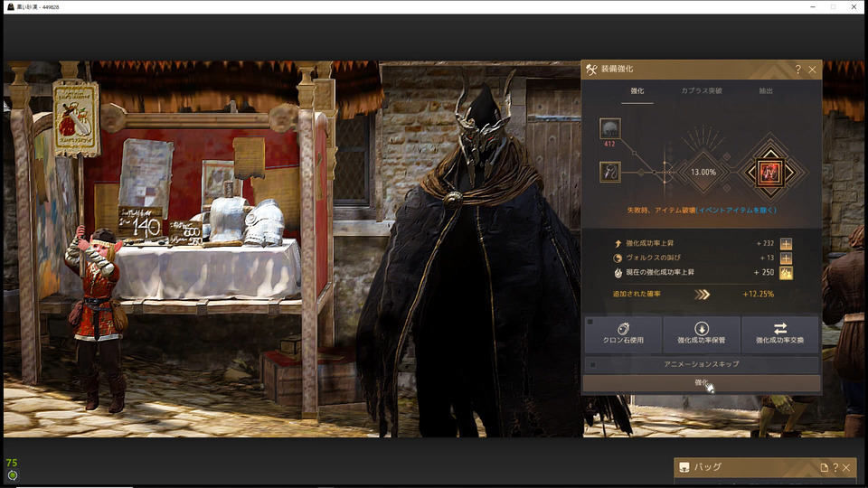Click the 強化成功率保管 button
Image resolution: width=868 pixels, height=488 pixels.
pos(702,334)
